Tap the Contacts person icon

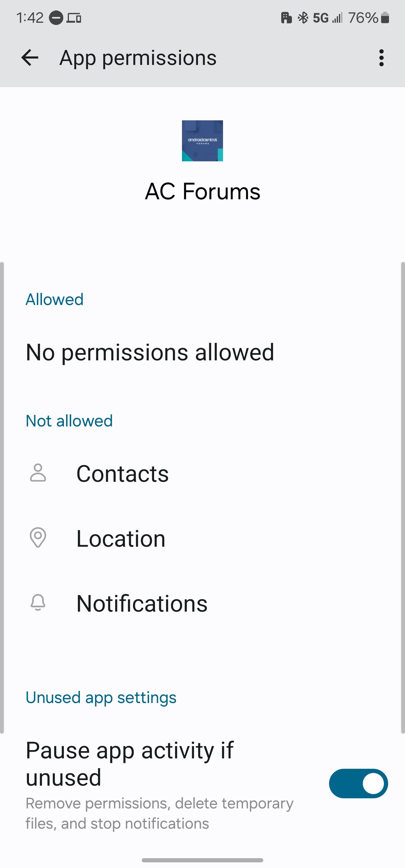pos(38,473)
